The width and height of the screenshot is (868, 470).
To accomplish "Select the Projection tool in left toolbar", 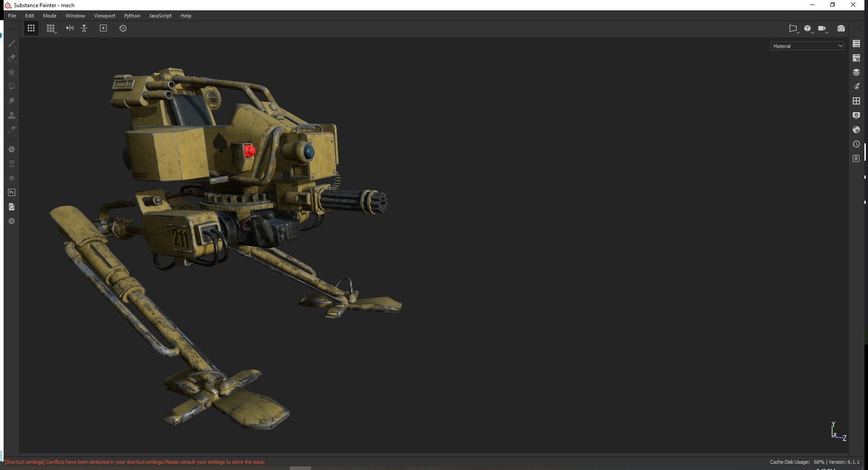I will pos(12,72).
